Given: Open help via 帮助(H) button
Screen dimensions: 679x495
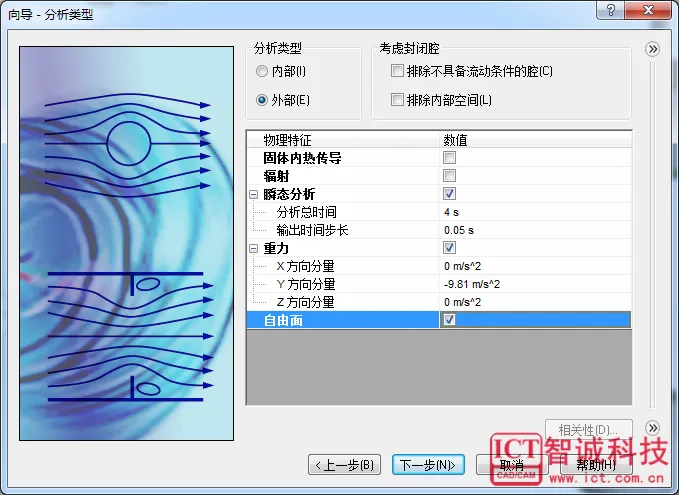Looking at the screenshot, I should pyautogui.click(x=596, y=465).
